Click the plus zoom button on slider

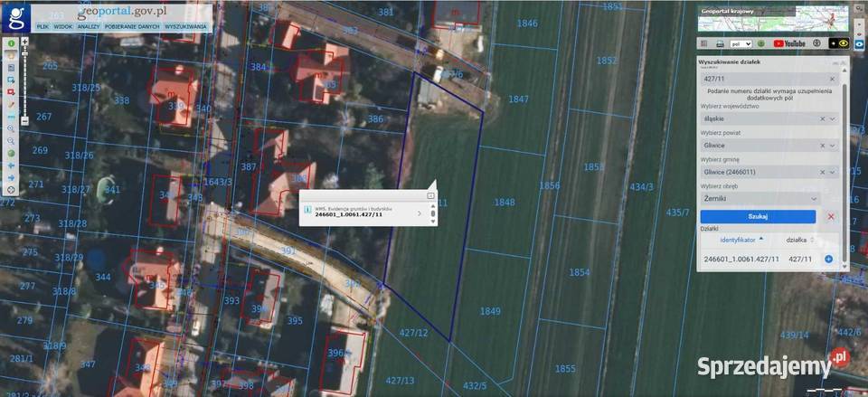pyautogui.click(x=25, y=41)
